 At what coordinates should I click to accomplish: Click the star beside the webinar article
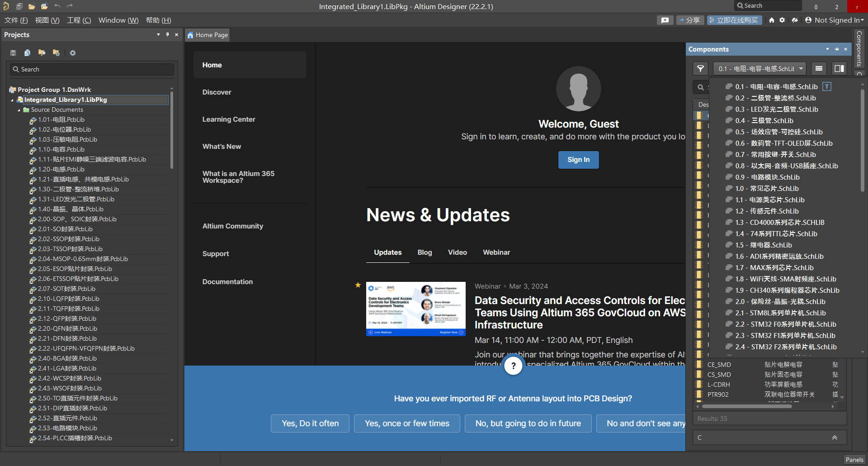point(358,285)
